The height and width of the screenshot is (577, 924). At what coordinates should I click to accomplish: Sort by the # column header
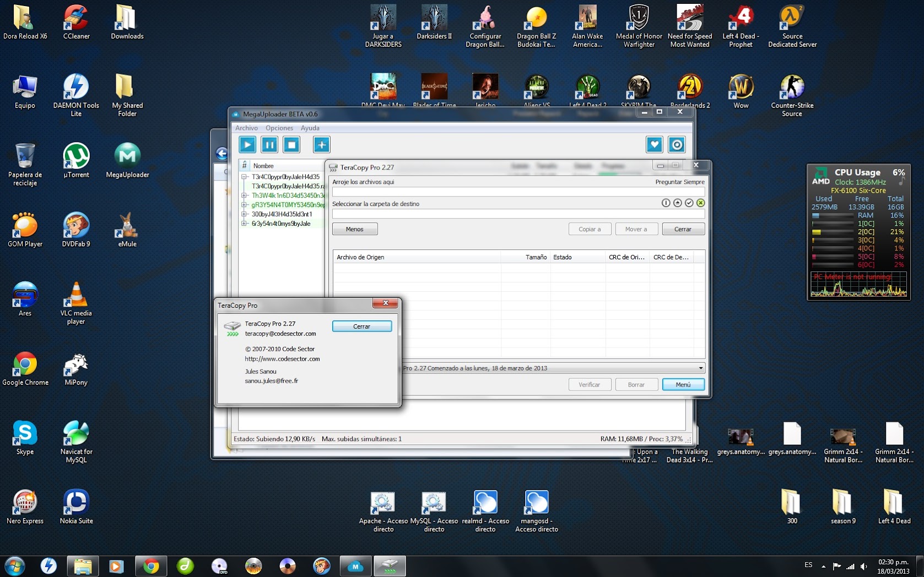point(245,166)
